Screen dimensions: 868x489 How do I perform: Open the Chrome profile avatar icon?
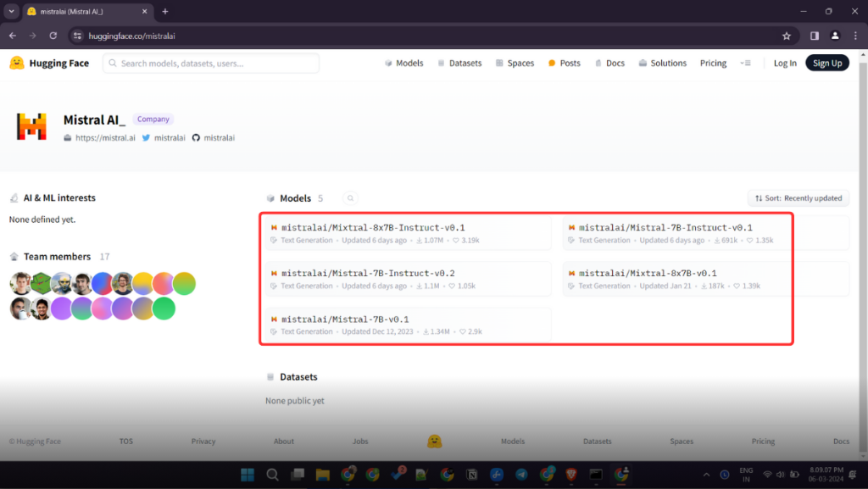[x=835, y=36]
